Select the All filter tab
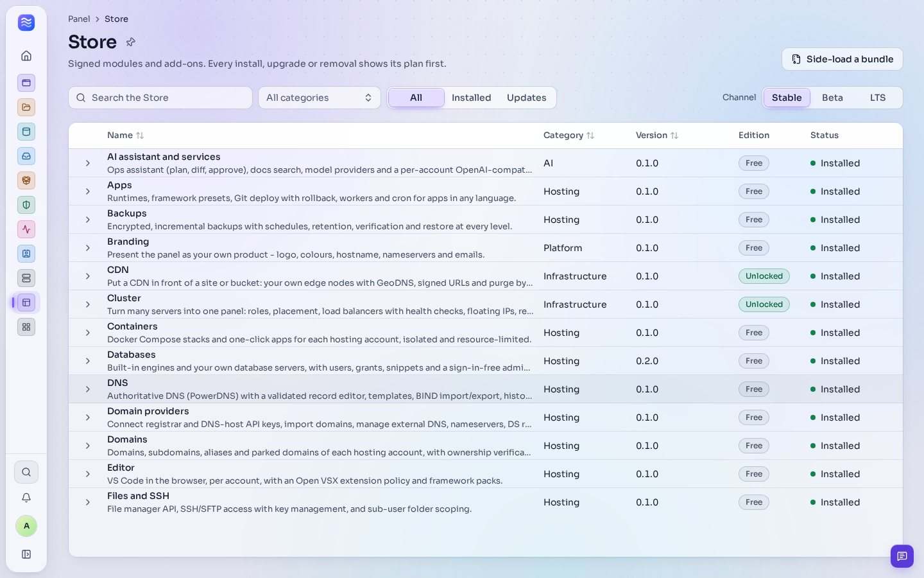Image resolution: width=924 pixels, height=578 pixels. (416, 98)
